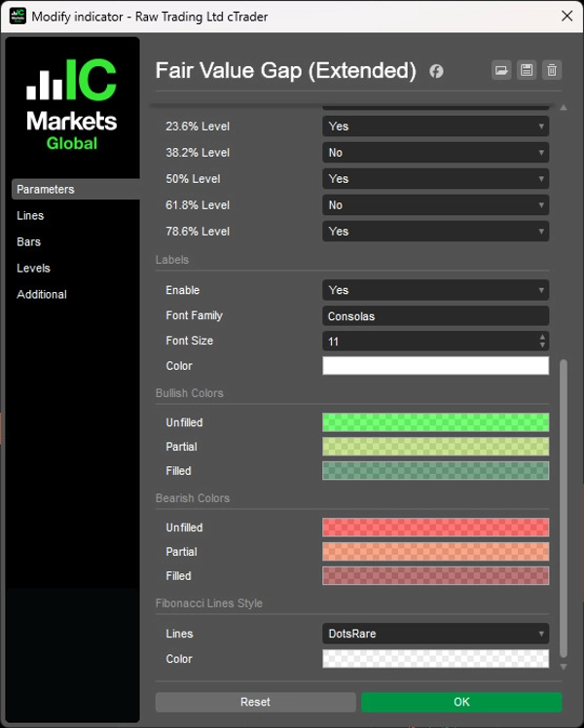Decrease Font Size with the down arrow
Image resolution: width=584 pixels, height=728 pixels.
click(x=542, y=346)
